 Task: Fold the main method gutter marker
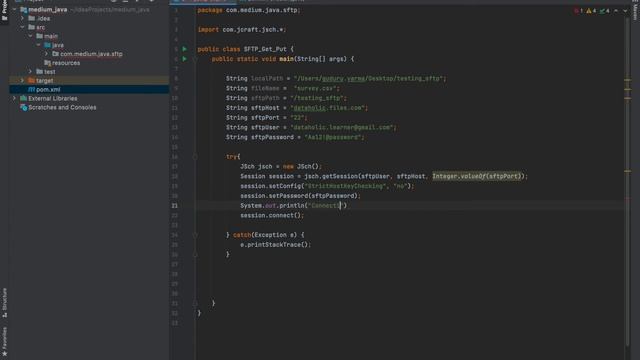point(195,59)
